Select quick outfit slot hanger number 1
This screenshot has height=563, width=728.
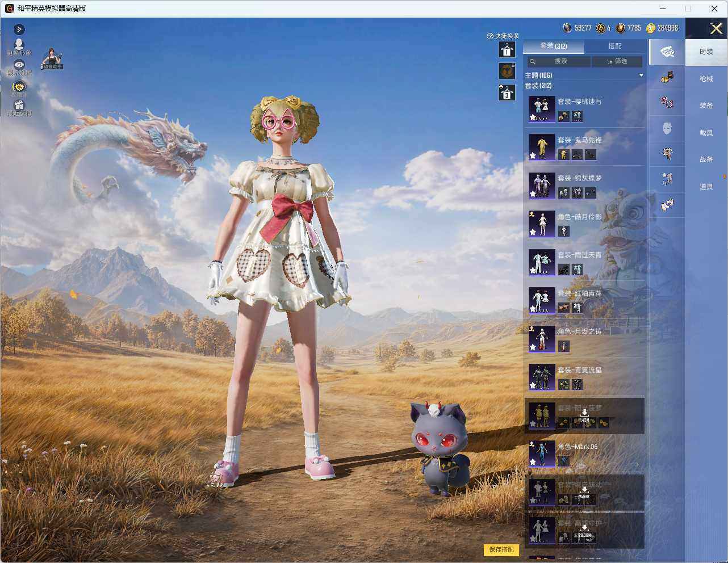click(x=507, y=50)
